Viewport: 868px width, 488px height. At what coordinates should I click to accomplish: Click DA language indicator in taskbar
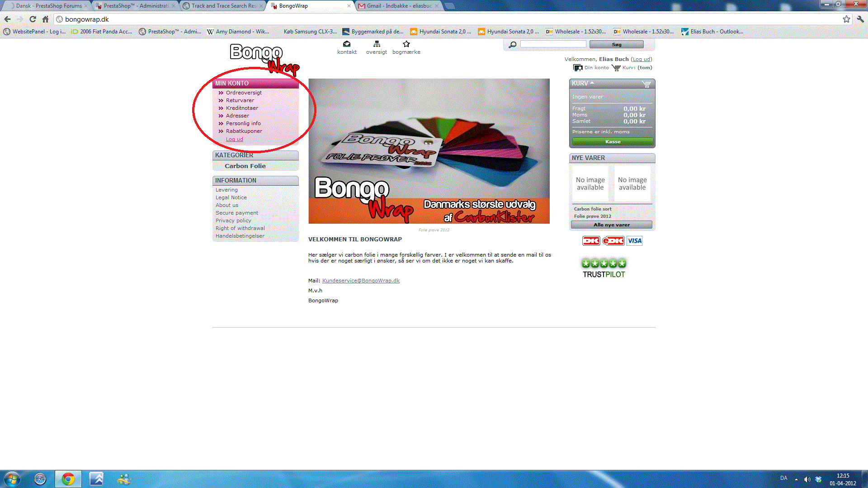(783, 478)
